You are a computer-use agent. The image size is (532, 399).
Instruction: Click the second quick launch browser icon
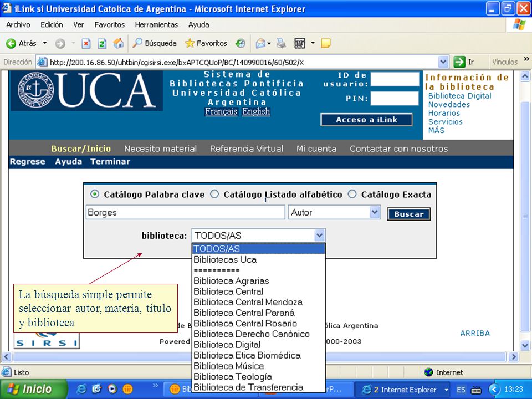(x=96, y=389)
